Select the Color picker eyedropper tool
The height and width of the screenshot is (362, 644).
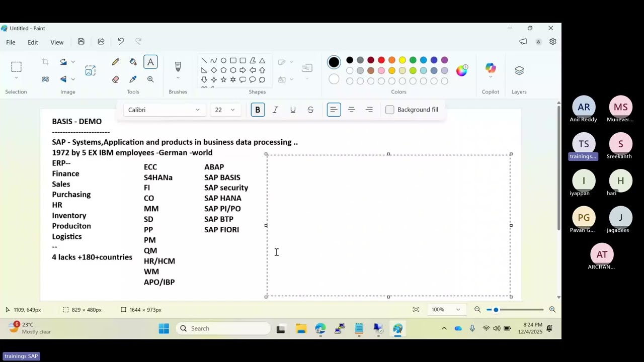(133, 79)
